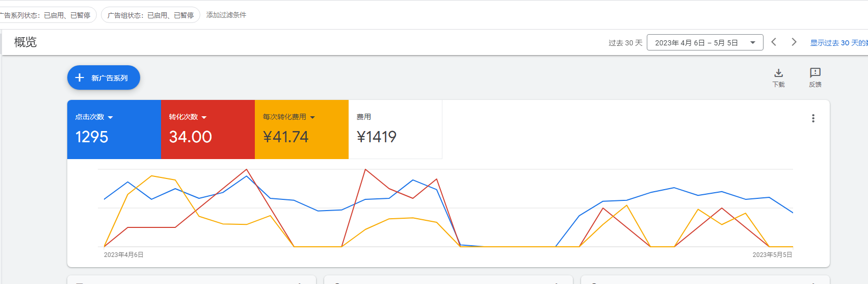Click the 2023年5月5日 chart axis label
This screenshot has height=284, width=868.
pos(772,254)
